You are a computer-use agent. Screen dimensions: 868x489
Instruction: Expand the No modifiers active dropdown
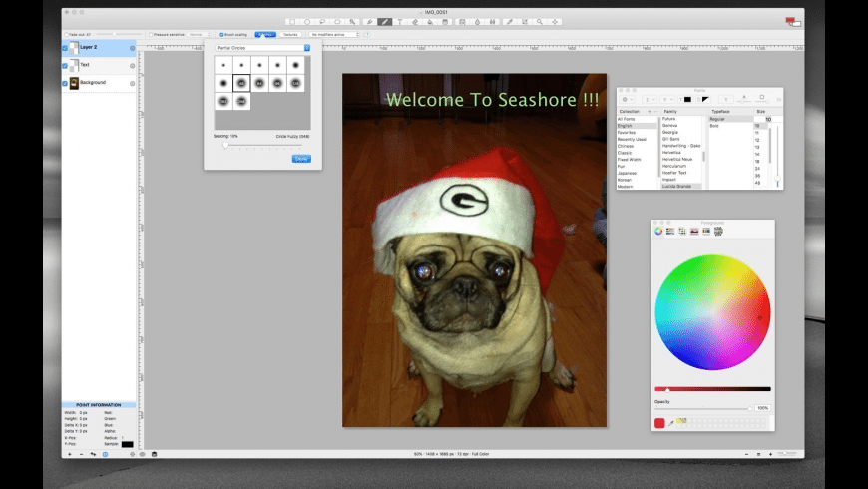click(x=333, y=34)
